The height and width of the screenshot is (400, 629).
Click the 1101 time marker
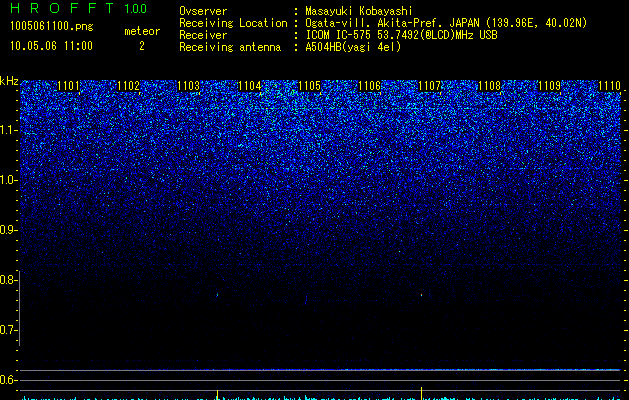click(x=69, y=86)
